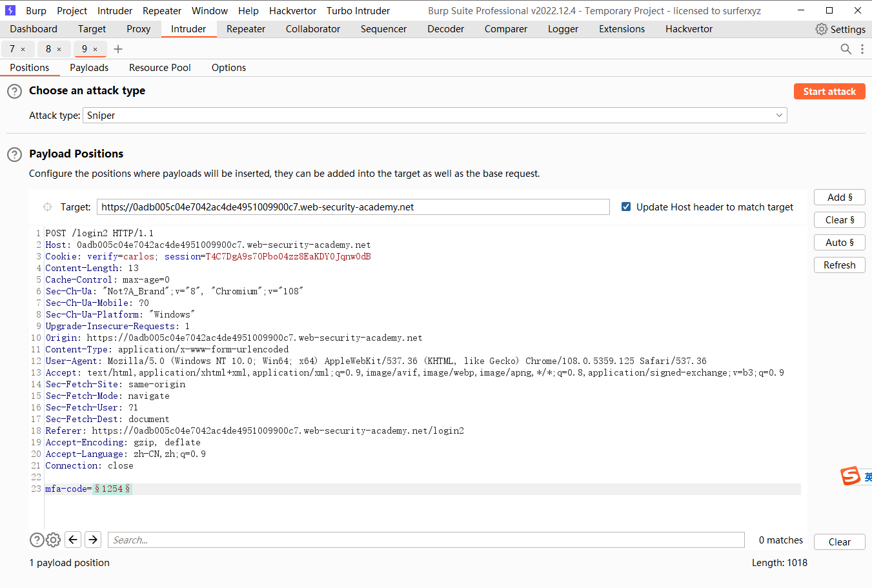The image size is (872, 588).
Task: Open help for Choose an attack type
Action: (14, 91)
